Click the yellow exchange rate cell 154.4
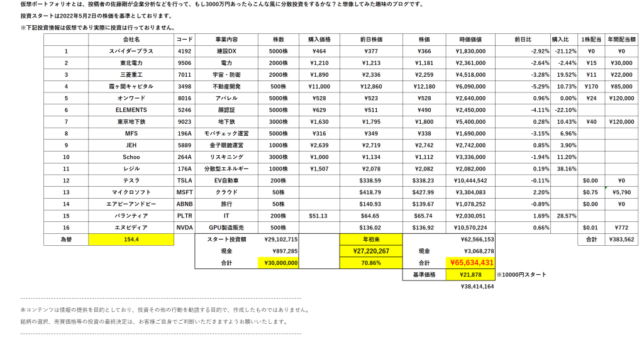This screenshot has height=337, width=644. coord(131,240)
